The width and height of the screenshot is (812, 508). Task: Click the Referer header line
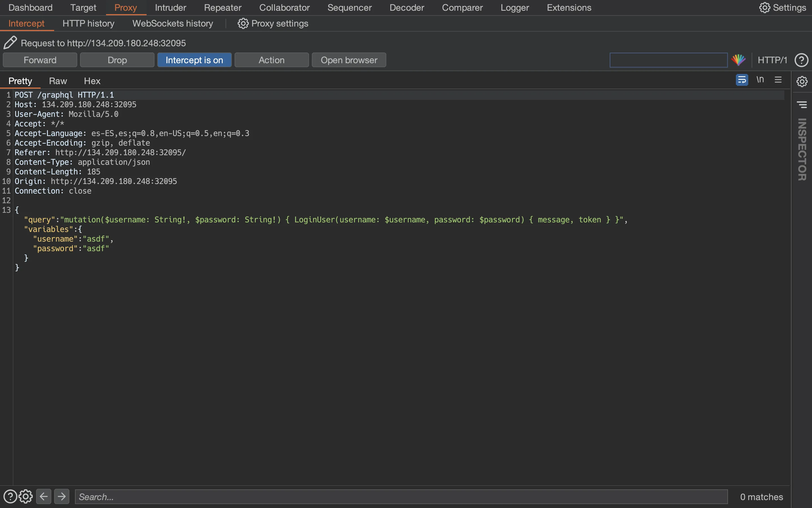coord(100,152)
